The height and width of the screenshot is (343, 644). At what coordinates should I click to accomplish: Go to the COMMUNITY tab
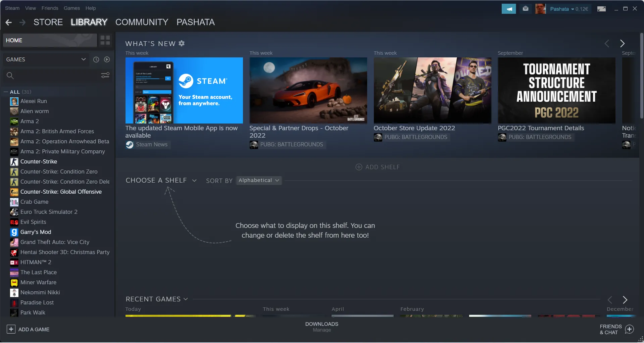point(142,22)
